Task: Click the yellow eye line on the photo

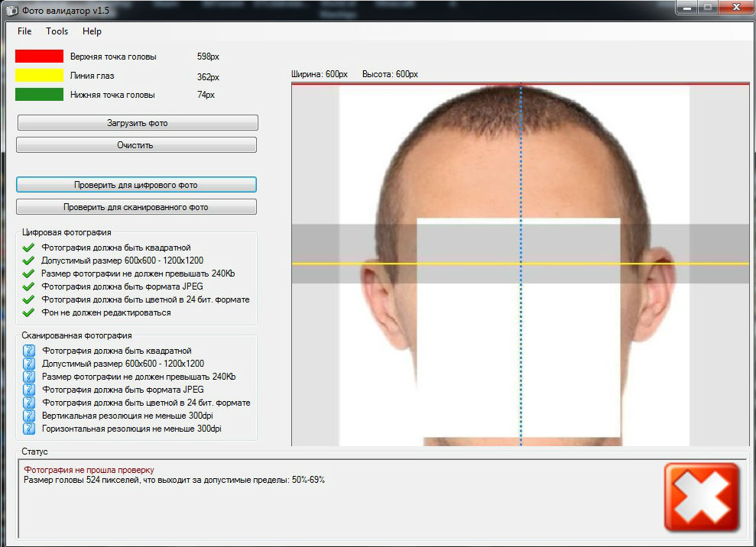Action: [521, 264]
